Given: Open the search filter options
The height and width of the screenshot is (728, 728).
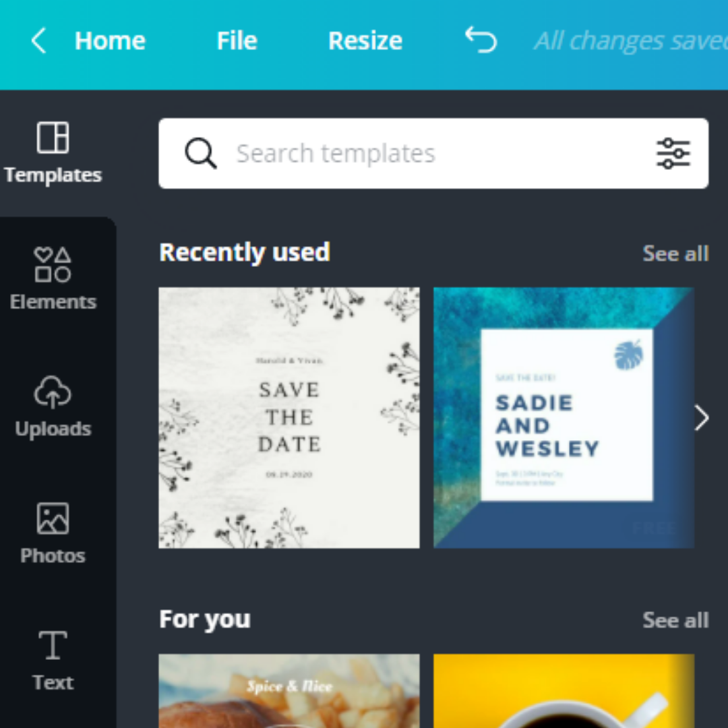Looking at the screenshot, I should [x=673, y=153].
